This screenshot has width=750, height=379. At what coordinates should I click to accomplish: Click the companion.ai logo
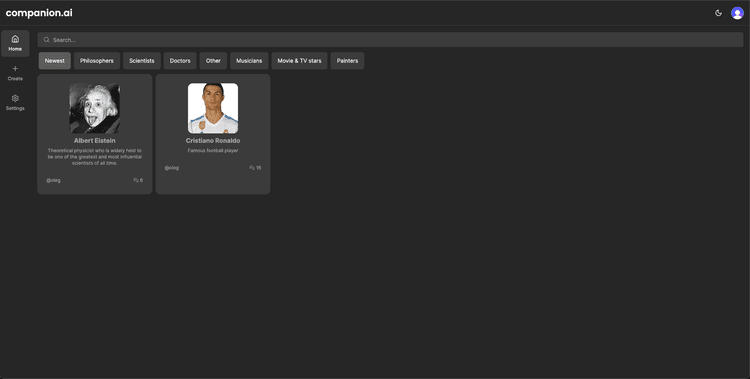click(x=39, y=13)
